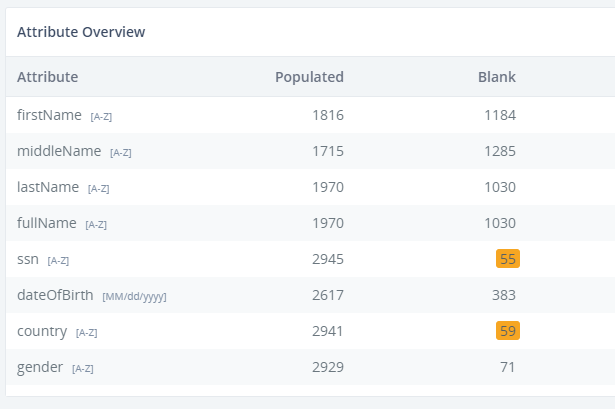615x409 pixels.
Task: Click the [A-Z] tag beside ssn
Action: (x=58, y=261)
